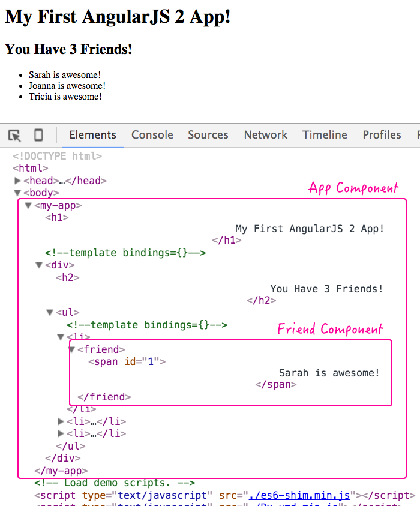The height and width of the screenshot is (506, 420).
Task: Click the page heading 'My First AngularJS 2 App!'
Action: [x=118, y=16]
